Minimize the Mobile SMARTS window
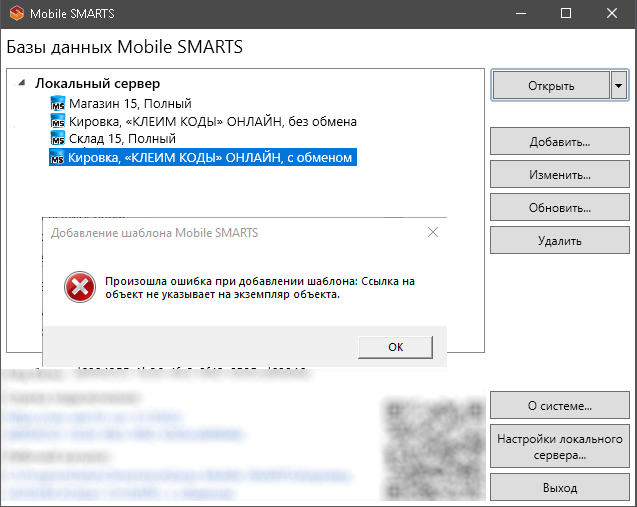637x507 pixels. pos(521,13)
